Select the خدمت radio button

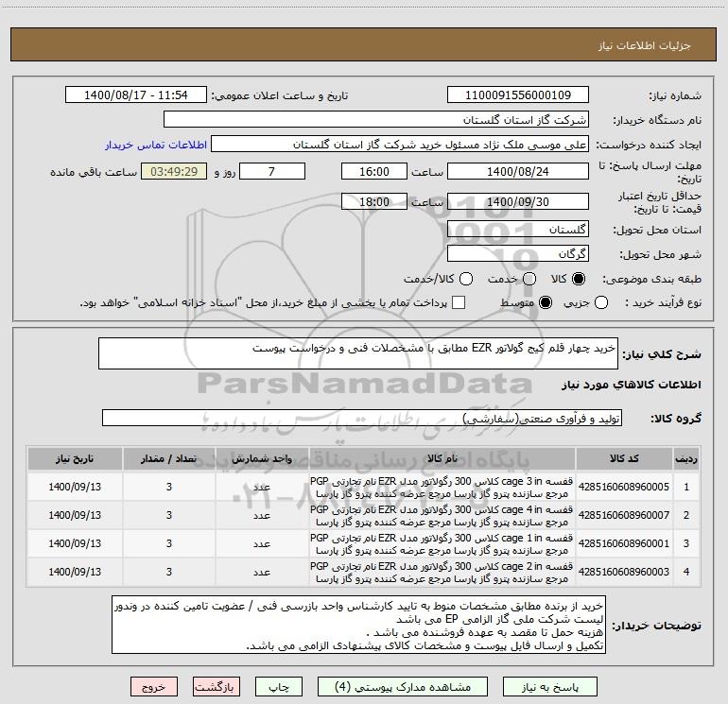529,279
